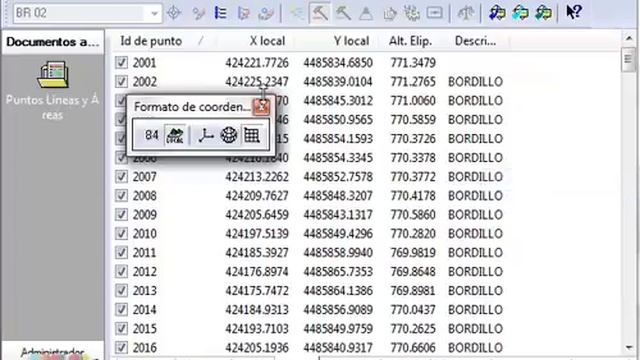Activate the What's This help pointer
The width and height of the screenshot is (640, 360).
pyautogui.click(x=574, y=12)
